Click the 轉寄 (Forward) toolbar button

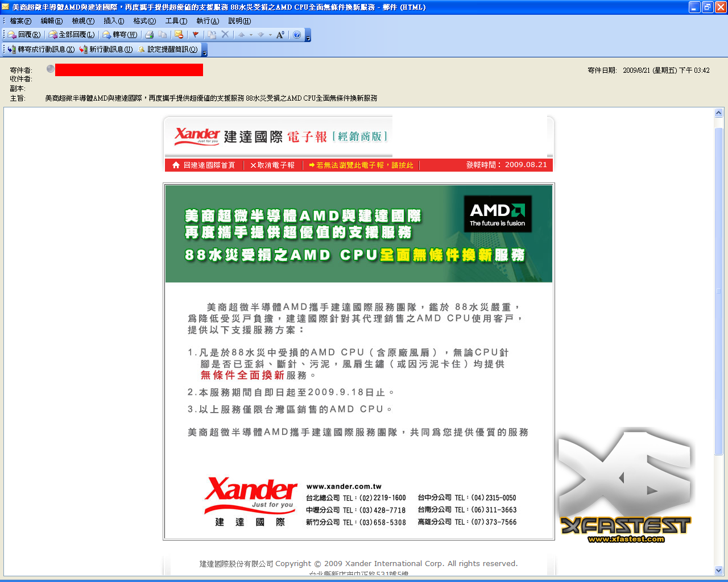click(x=119, y=35)
